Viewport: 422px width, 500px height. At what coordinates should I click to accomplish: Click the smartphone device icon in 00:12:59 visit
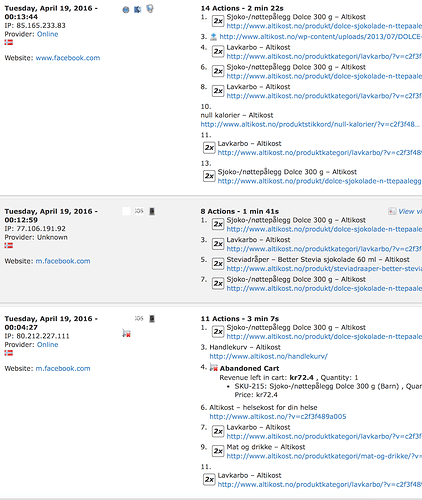(152, 211)
